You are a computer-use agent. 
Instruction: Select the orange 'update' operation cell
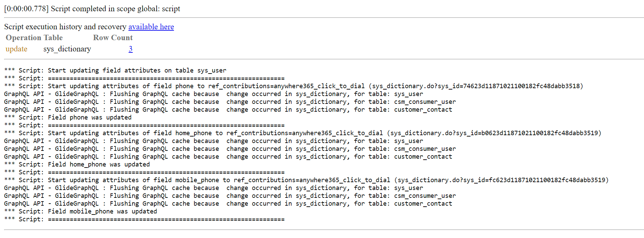[x=16, y=49]
